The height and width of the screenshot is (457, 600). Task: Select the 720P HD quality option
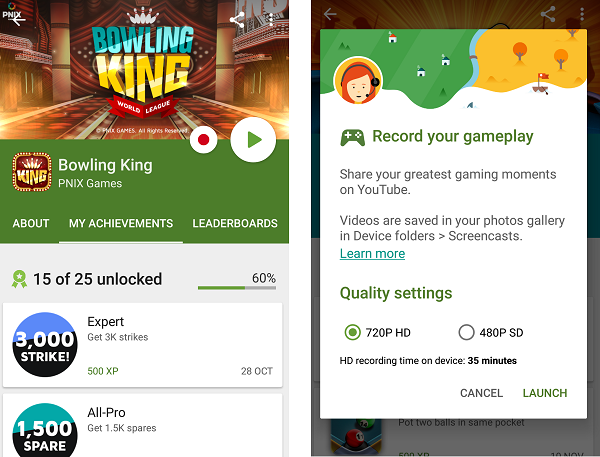coord(377,332)
